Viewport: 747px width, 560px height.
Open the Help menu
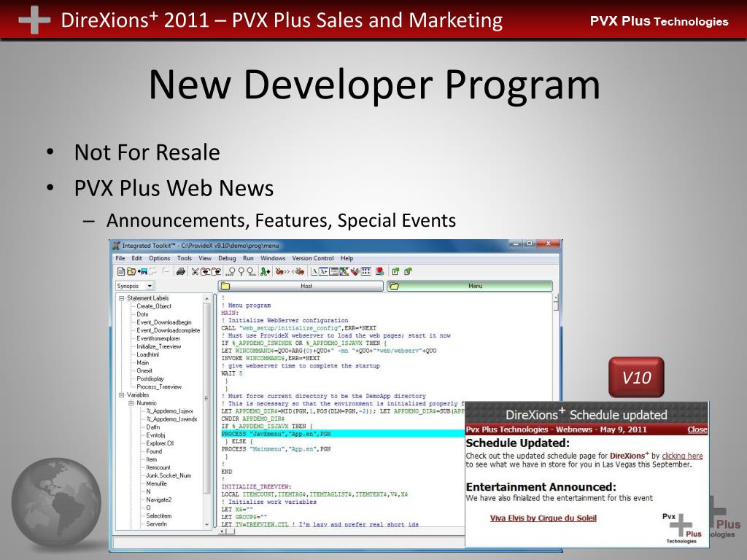347,258
